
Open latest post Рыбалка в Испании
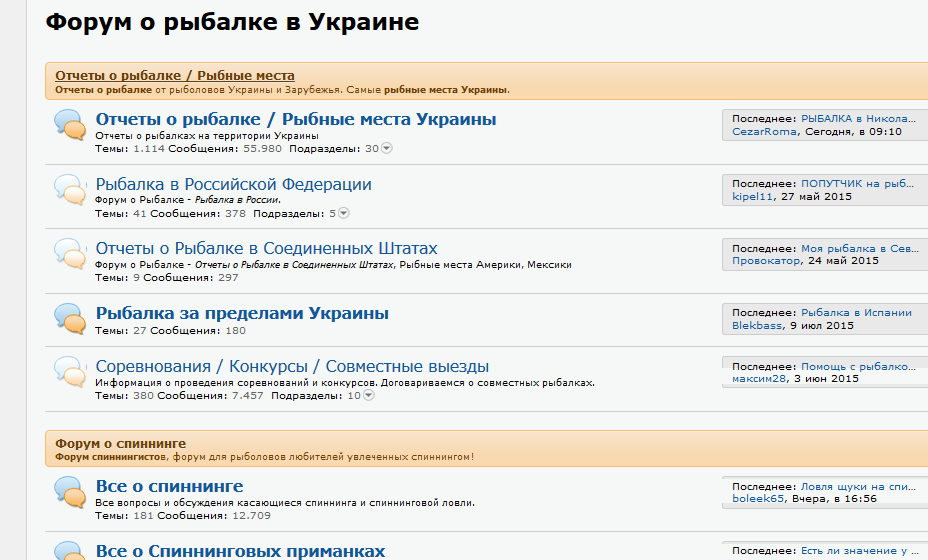coord(856,312)
